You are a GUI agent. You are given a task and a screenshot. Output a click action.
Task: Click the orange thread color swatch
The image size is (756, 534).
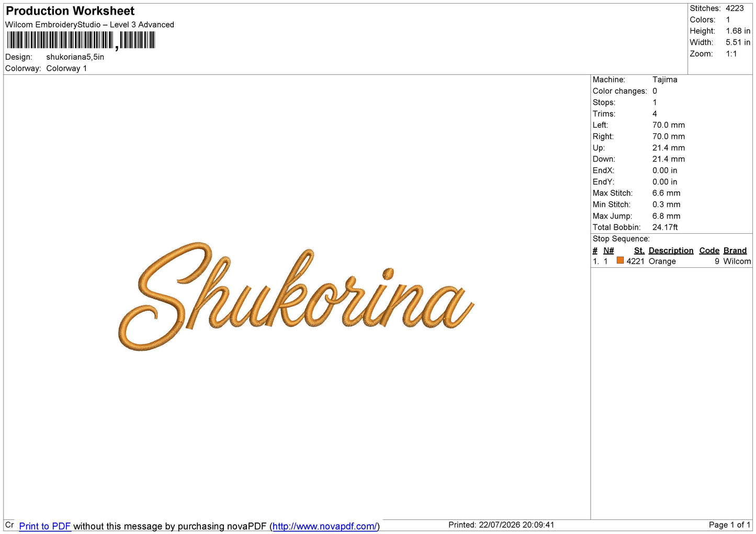click(620, 260)
